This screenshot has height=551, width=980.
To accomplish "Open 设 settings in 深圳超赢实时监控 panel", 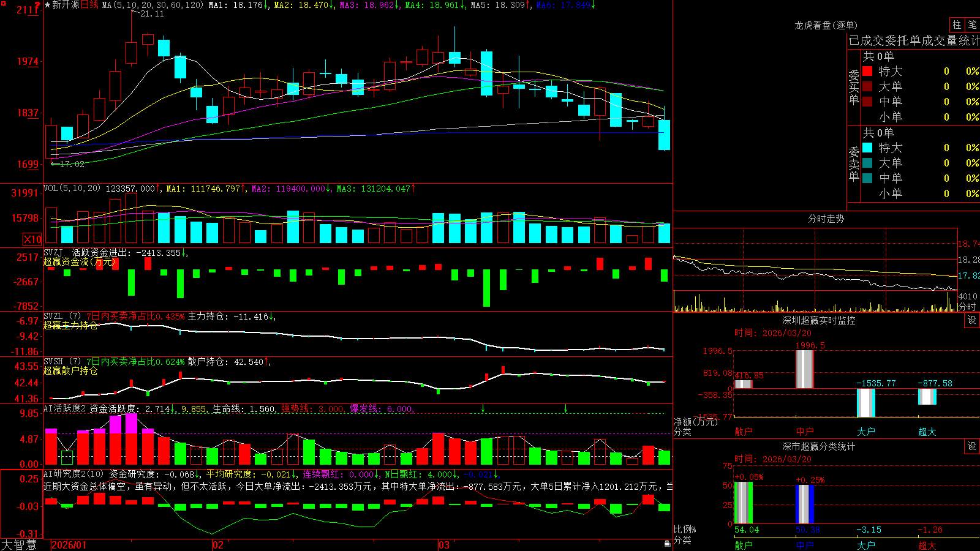I will 971,320.
